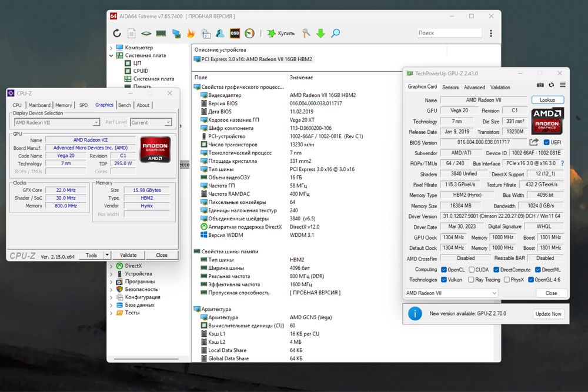Click GPU-Z refresh arrows icon
Viewport: 588px width, 392px height.
coord(552,85)
